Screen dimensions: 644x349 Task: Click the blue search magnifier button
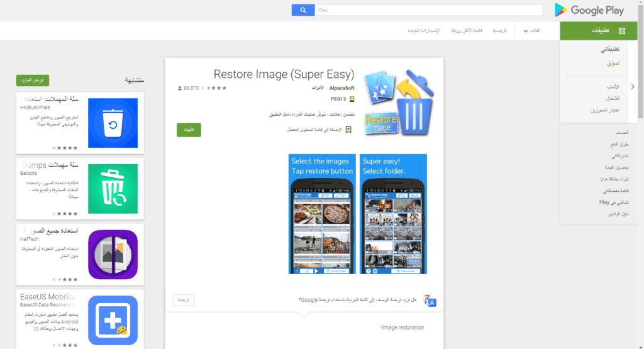pyautogui.click(x=303, y=10)
